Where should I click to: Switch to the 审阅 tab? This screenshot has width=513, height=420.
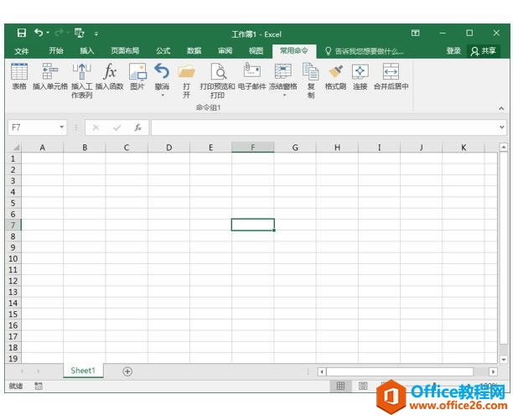tap(225, 50)
